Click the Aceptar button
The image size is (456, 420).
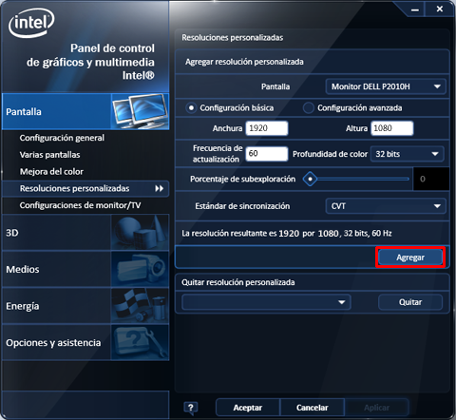[x=248, y=408]
